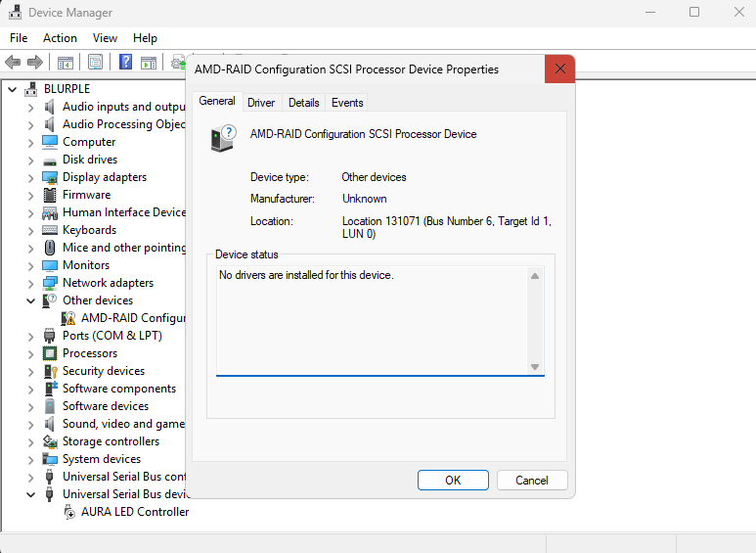Screen dimensions: 756x553
Task: Collapse the Other devices node
Action: coord(31,301)
